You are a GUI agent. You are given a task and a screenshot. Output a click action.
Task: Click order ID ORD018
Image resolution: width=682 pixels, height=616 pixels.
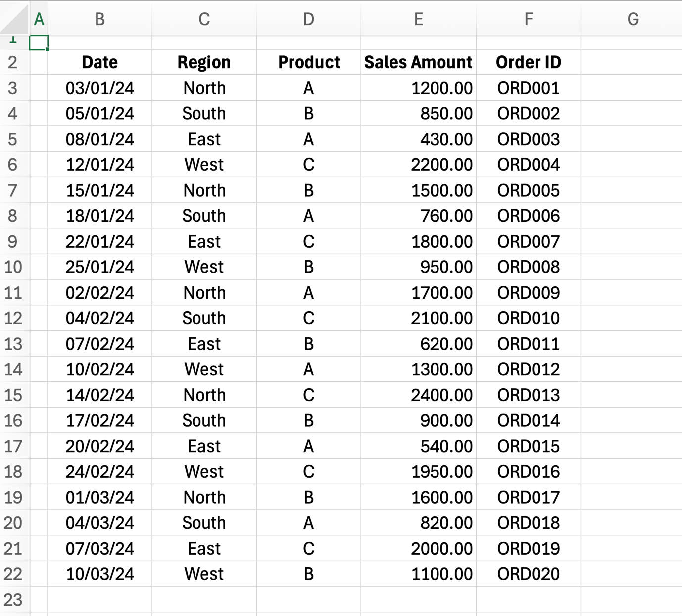click(528, 523)
